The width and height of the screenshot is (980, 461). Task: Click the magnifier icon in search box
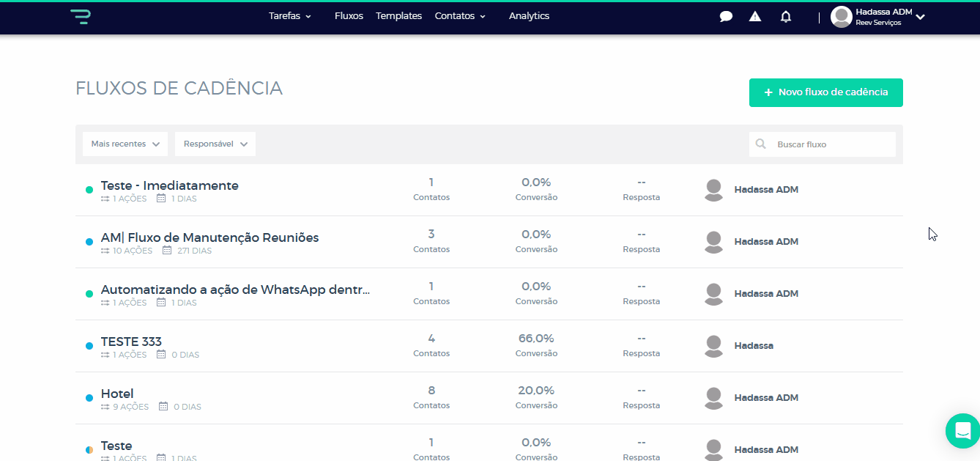[761, 144]
